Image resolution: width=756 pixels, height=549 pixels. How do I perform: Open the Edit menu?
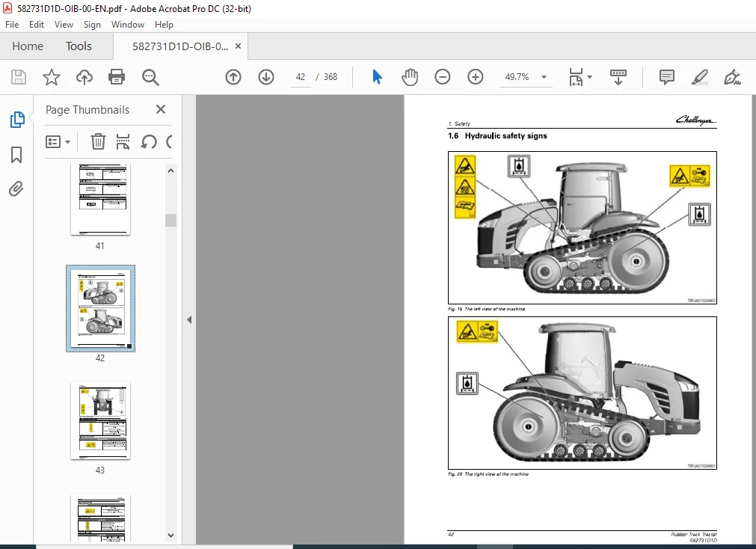(x=37, y=25)
